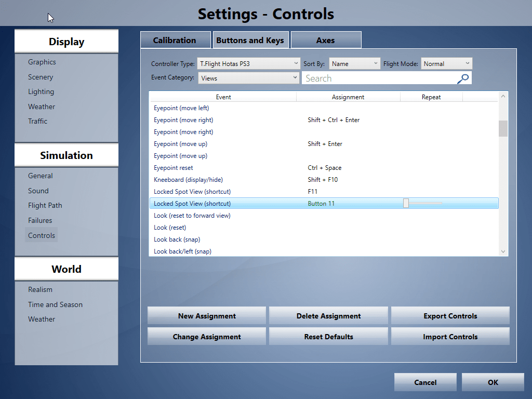Click the New Assignment button
This screenshot has width=532, height=399.
tap(207, 316)
